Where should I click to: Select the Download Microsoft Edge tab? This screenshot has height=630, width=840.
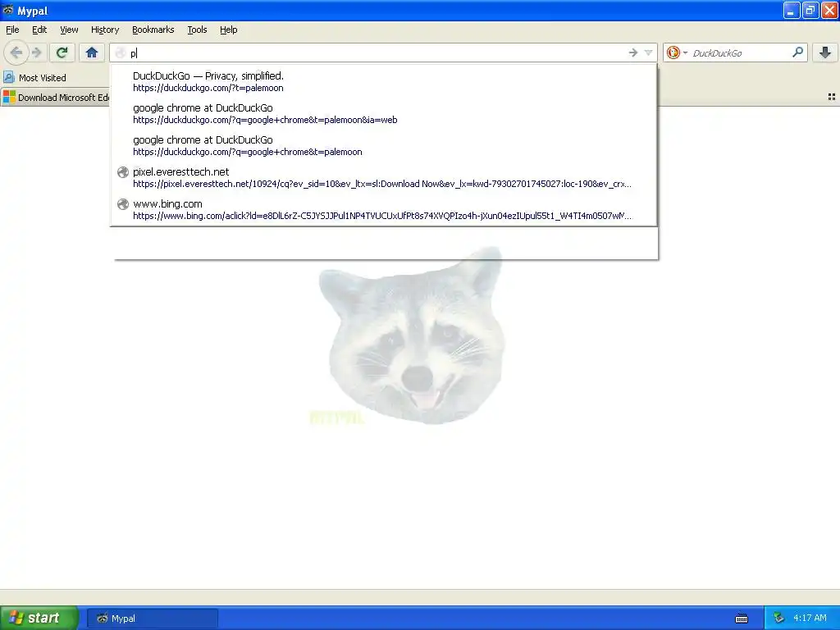[x=56, y=98]
